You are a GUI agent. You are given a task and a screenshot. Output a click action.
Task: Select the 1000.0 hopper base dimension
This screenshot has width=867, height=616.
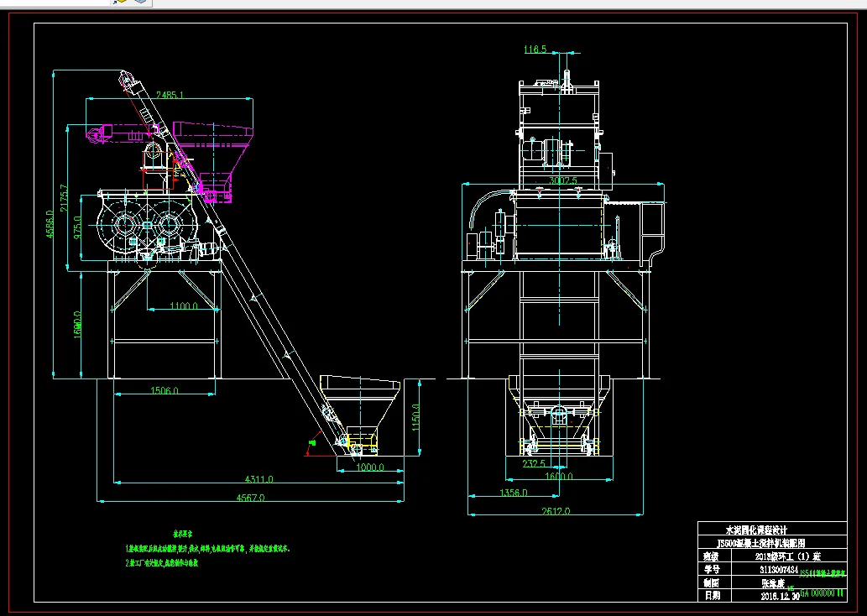370,467
